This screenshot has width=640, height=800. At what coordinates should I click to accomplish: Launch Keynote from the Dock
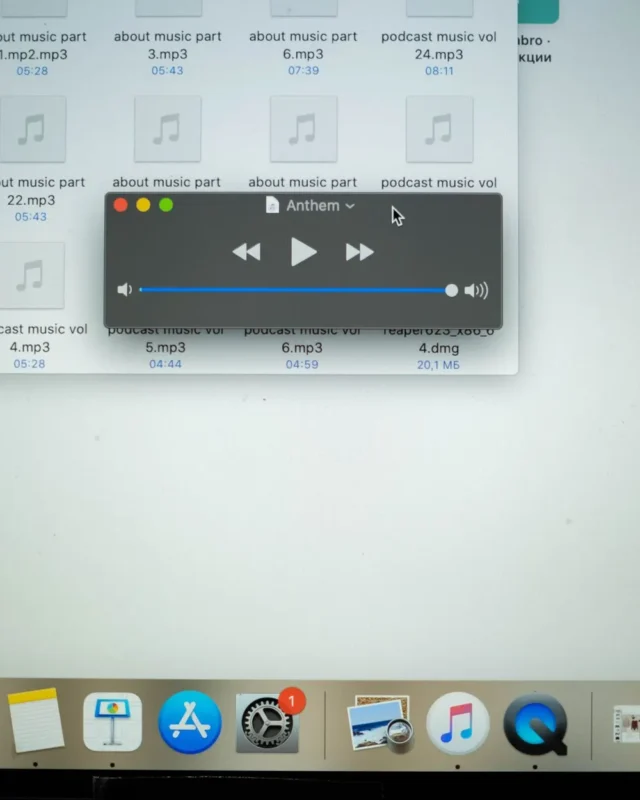pos(112,722)
